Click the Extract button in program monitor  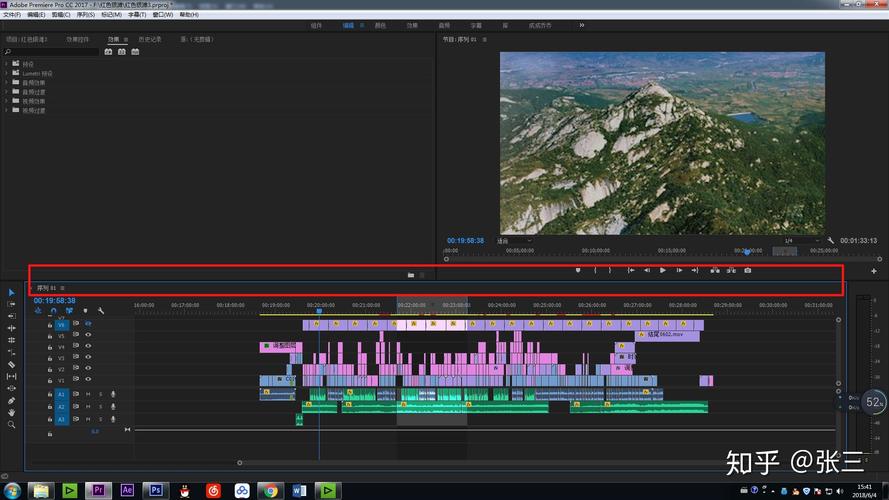731,270
